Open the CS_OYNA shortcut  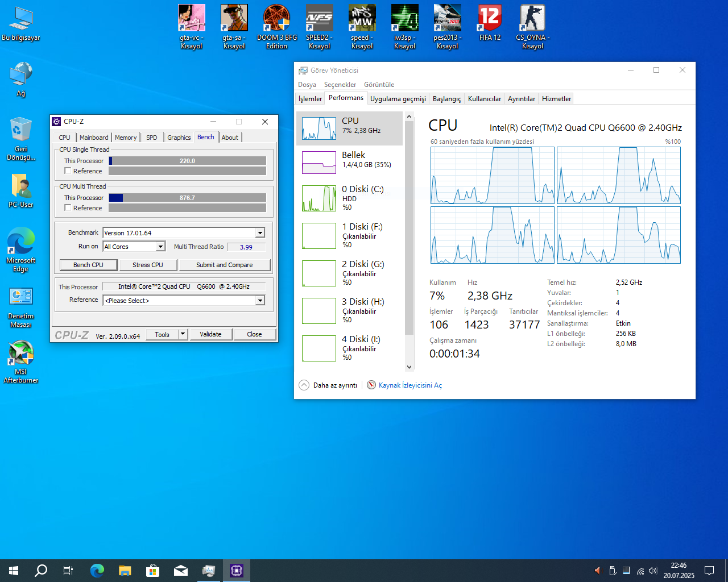[533, 27]
